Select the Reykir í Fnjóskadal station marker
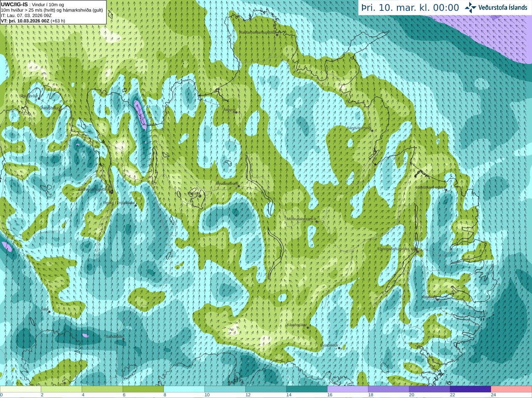The height and width of the screenshot is (398, 532). 135,206
